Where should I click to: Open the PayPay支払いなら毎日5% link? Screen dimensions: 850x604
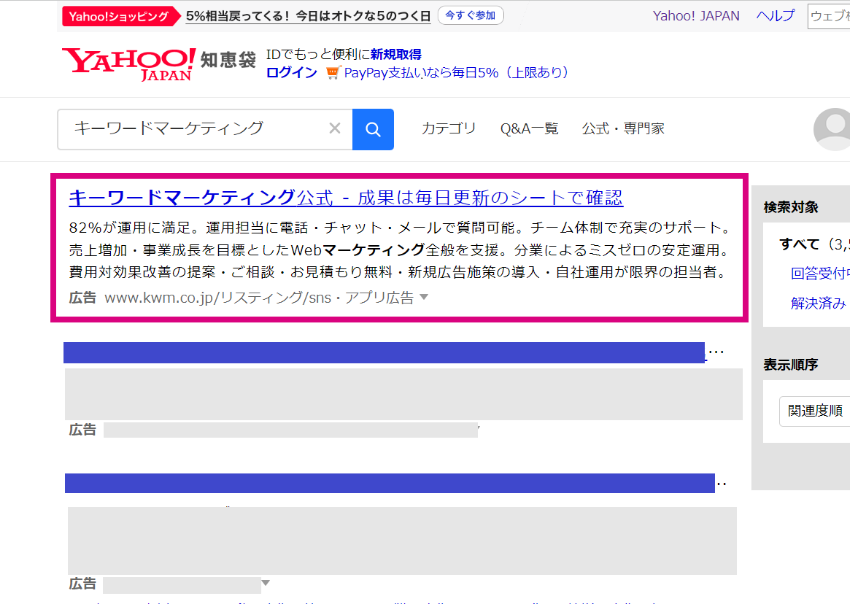[456, 73]
